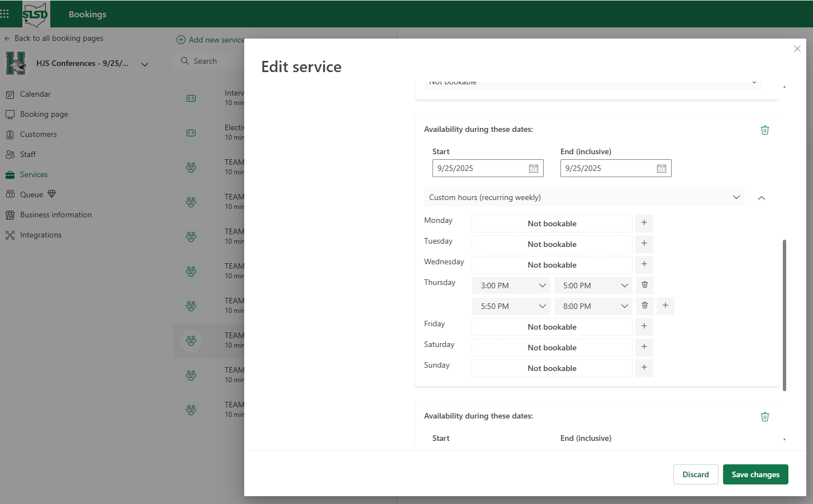Delete Thursday 5:50 PM to 8:00 PM slot
Image resolution: width=813 pixels, height=504 pixels.
(x=644, y=306)
